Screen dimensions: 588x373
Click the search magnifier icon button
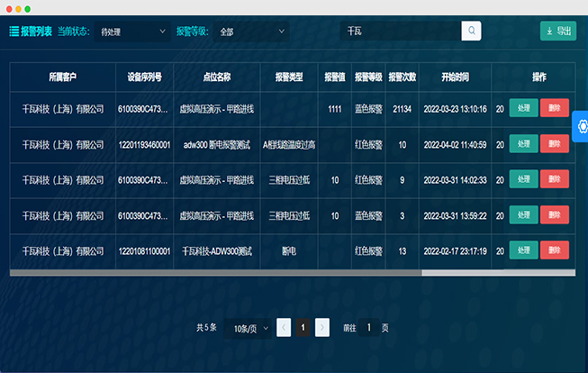point(471,32)
